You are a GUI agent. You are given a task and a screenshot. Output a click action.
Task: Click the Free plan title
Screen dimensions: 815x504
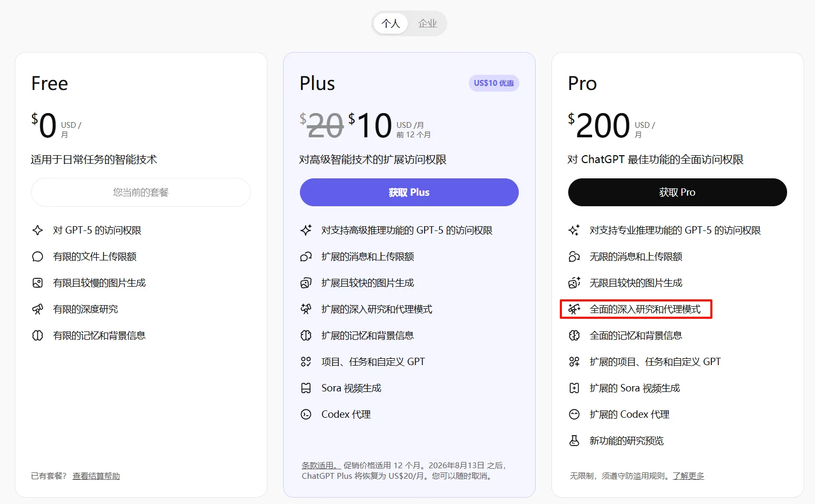tap(49, 84)
